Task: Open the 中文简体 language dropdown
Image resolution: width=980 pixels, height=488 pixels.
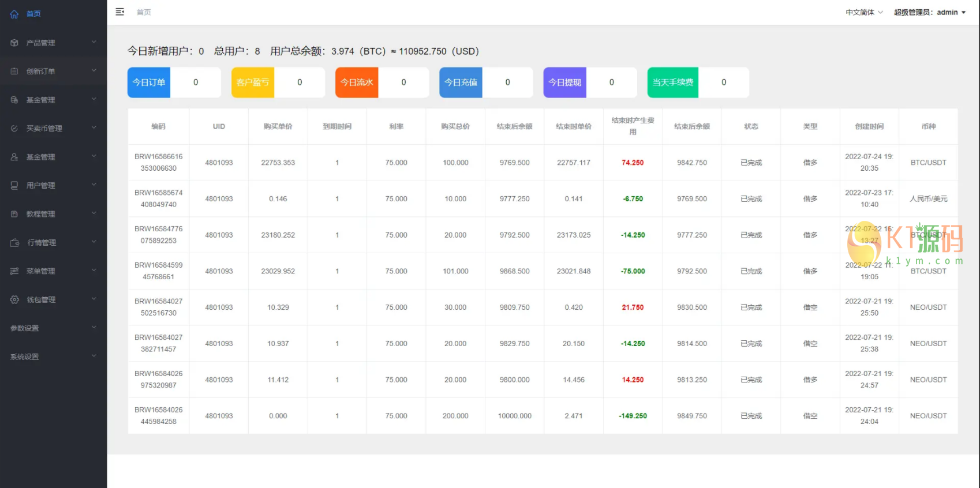Action: pyautogui.click(x=864, y=12)
